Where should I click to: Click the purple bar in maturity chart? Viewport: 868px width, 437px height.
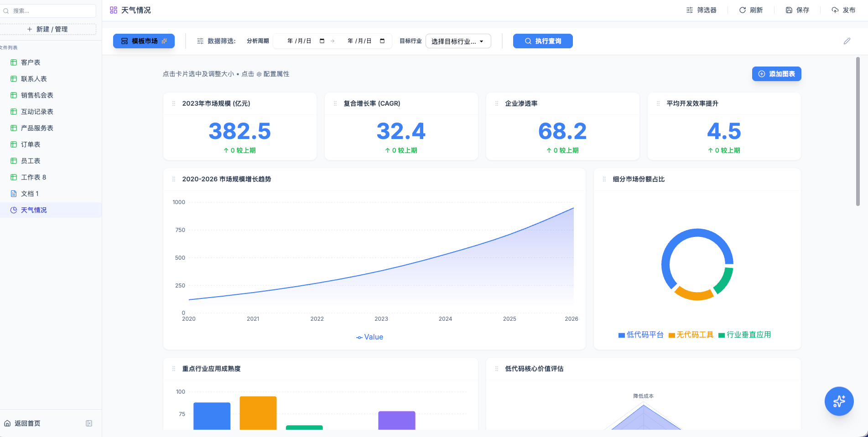[397, 420]
